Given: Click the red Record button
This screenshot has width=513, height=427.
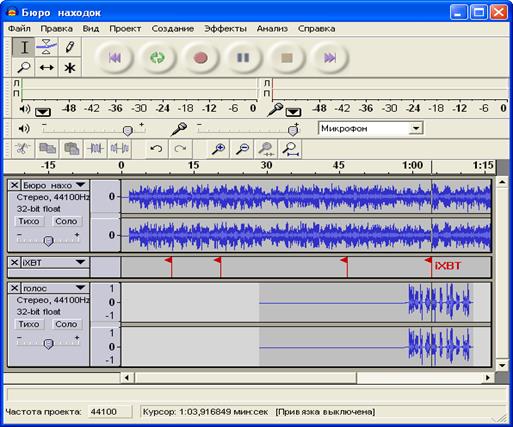Looking at the screenshot, I should tap(200, 58).
